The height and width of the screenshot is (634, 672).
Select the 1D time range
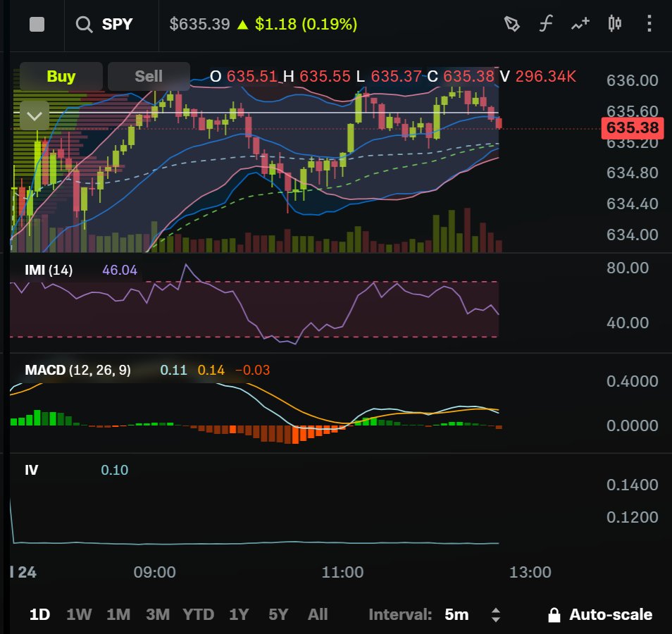click(x=39, y=614)
